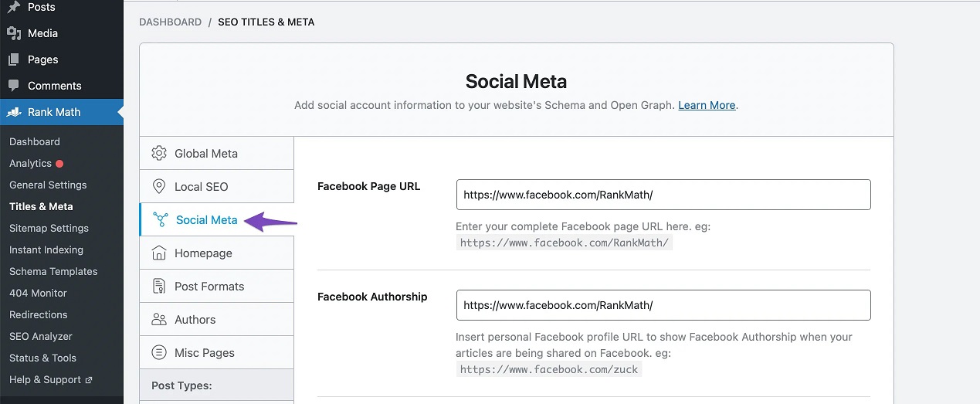Click the Post Formats document icon
The height and width of the screenshot is (404, 980).
point(159,286)
